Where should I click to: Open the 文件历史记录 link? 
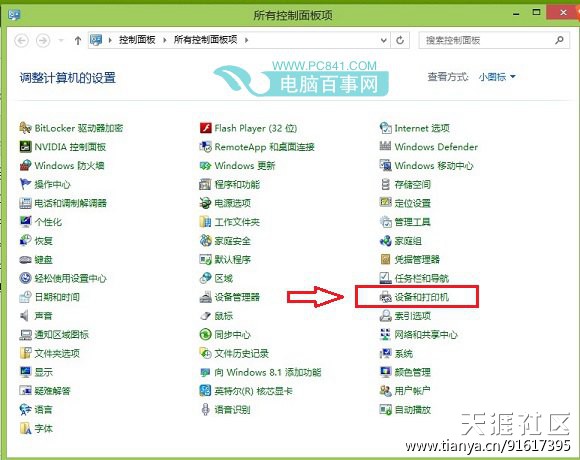(x=242, y=353)
